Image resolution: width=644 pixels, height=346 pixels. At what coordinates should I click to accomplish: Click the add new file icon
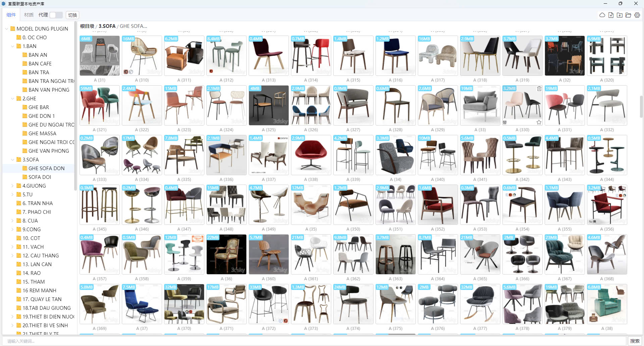611,15
